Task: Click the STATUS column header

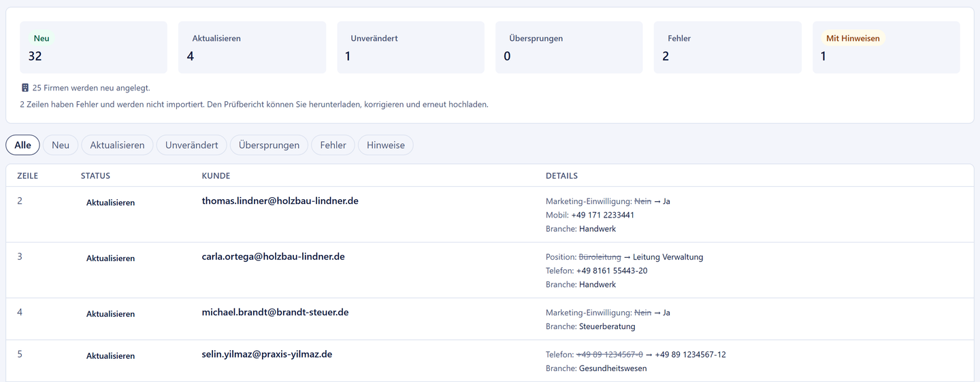Action: [95, 175]
